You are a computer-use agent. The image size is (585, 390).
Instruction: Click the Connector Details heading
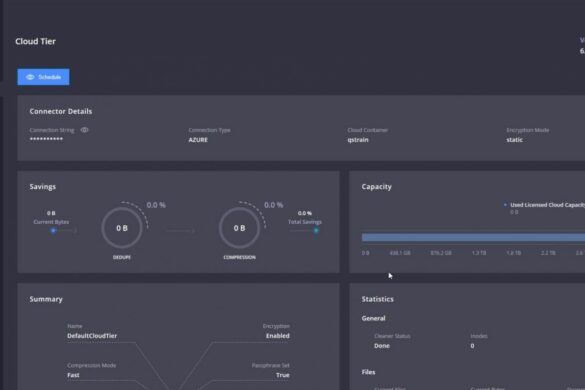click(61, 111)
